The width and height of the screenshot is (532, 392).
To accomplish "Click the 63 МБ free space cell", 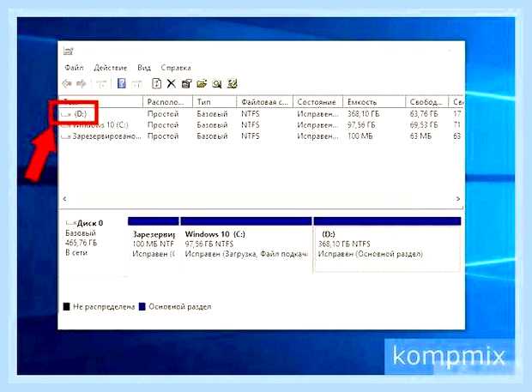I will click(420, 136).
